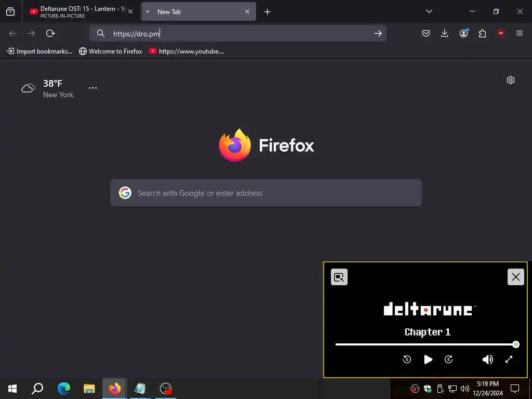The width and height of the screenshot is (532, 399).
Task: Open the weather widget three-dot menu
Action: pos(93,88)
